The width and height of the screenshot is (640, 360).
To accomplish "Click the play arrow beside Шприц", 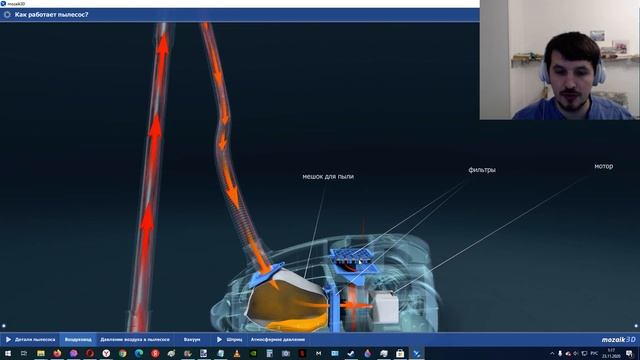I will tap(219, 339).
